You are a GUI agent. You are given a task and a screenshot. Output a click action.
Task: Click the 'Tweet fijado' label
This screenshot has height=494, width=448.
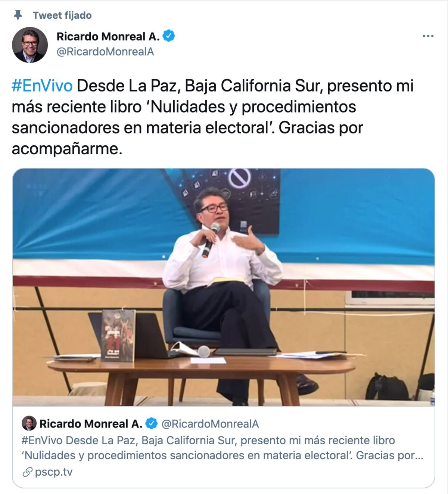point(62,15)
